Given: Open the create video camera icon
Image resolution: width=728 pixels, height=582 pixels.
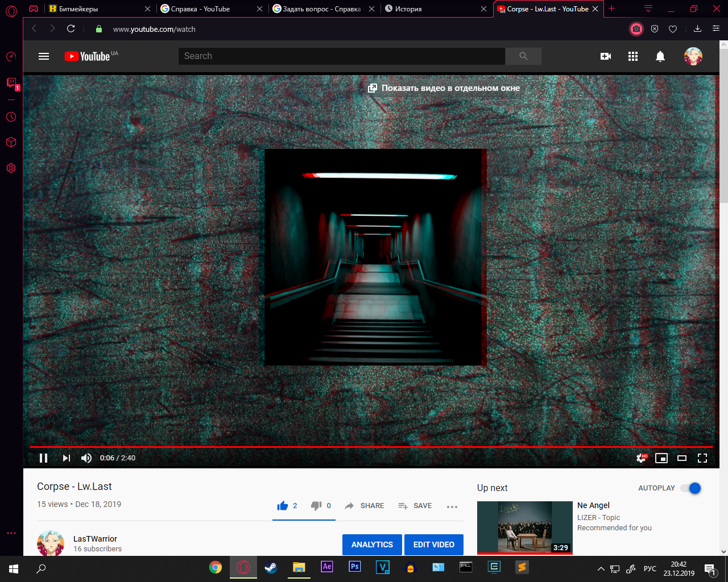Looking at the screenshot, I should click(x=606, y=56).
